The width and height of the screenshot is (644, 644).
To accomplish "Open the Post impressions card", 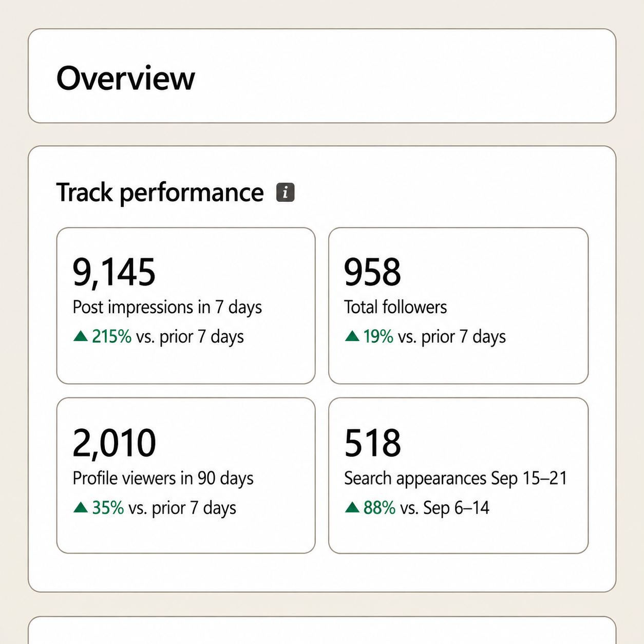I will 186,306.
